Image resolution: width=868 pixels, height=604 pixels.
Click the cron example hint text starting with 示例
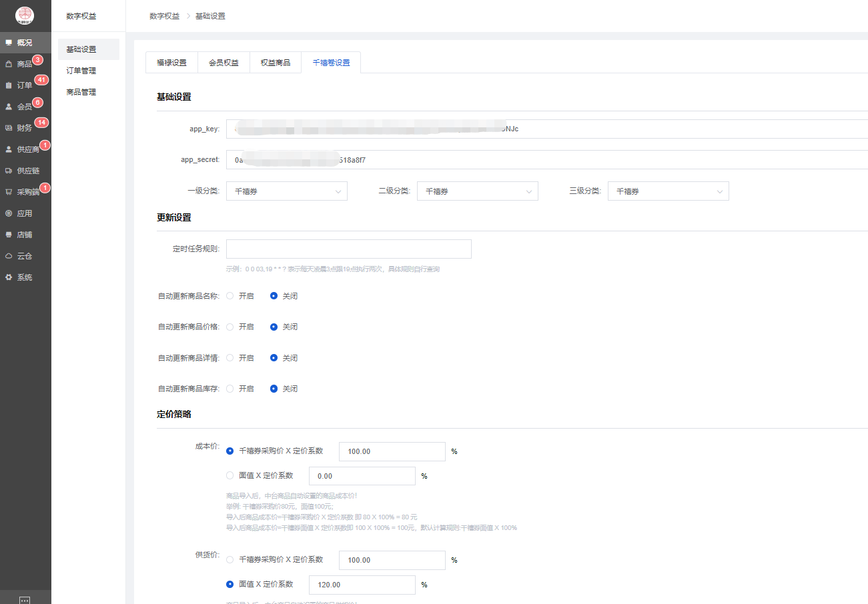333,269
